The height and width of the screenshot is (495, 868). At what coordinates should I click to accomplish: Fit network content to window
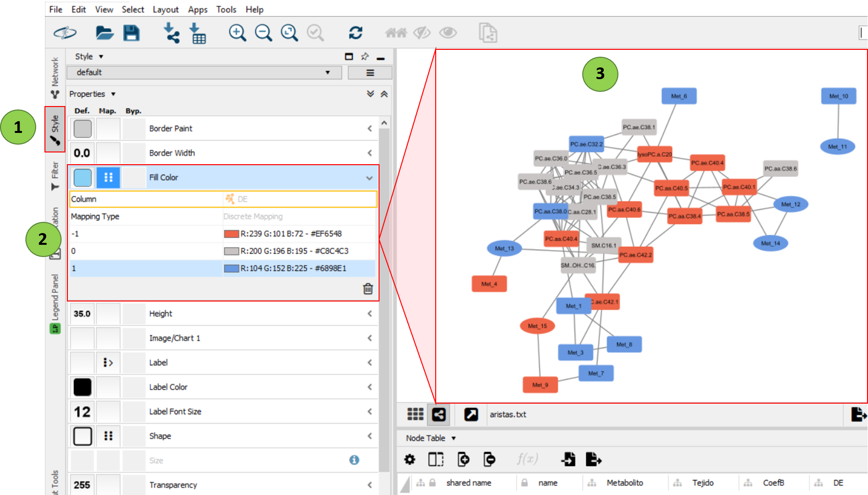[289, 33]
